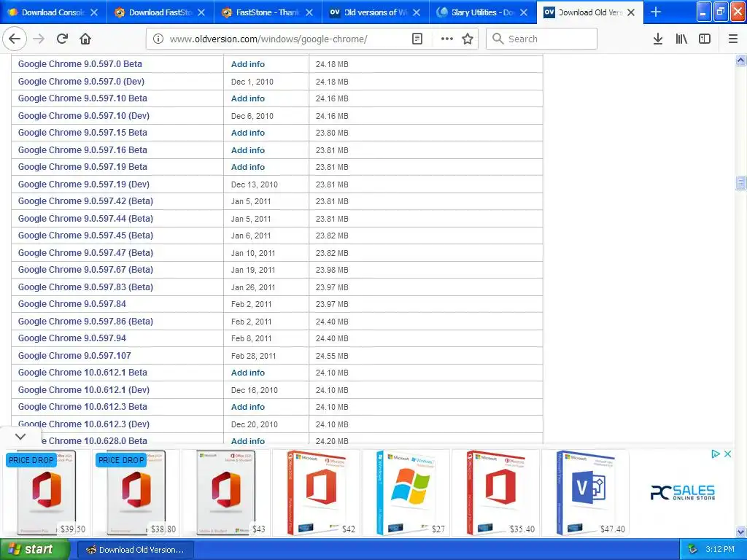Switch to the Download Console tab
747x560 pixels.
click(x=54, y=12)
